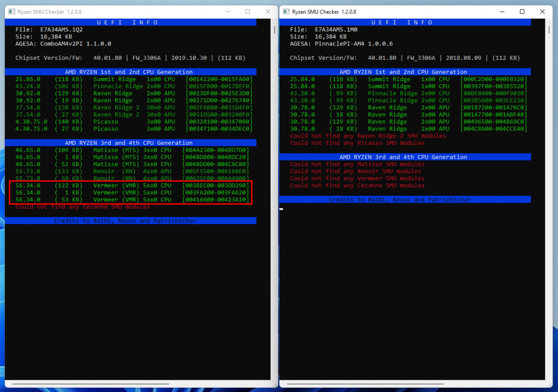Click Raven Ridge address [004C8600-004CCE40]
Viewport: 558px width, 392px height.
(x=494, y=129)
